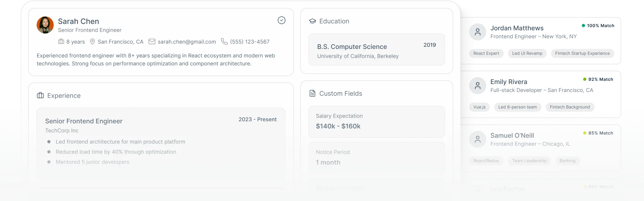The height and width of the screenshot is (201, 644).
Task: Select the React Expert tag
Action: [486, 54]
